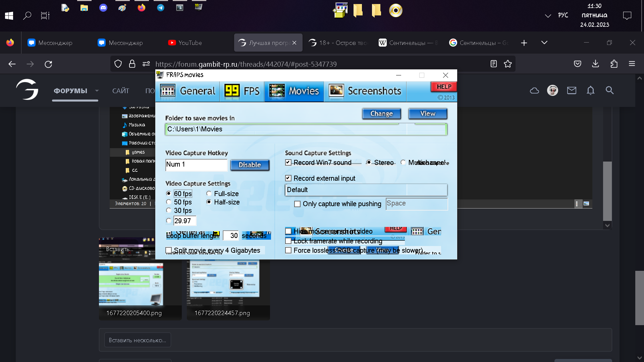The width and height of the screenshot is (644, 362).
Task: Expand the ФОРУМЫ navigation dropdown arrow
Action: [97, 91]
